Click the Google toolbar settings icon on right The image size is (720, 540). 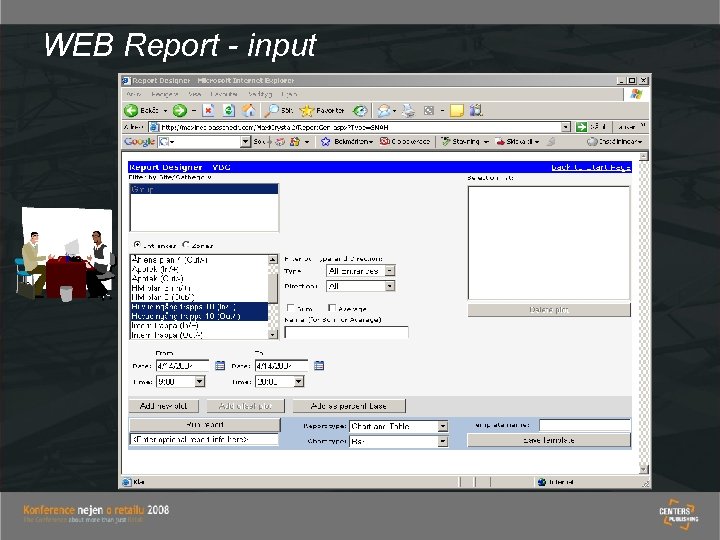(592, 142)
